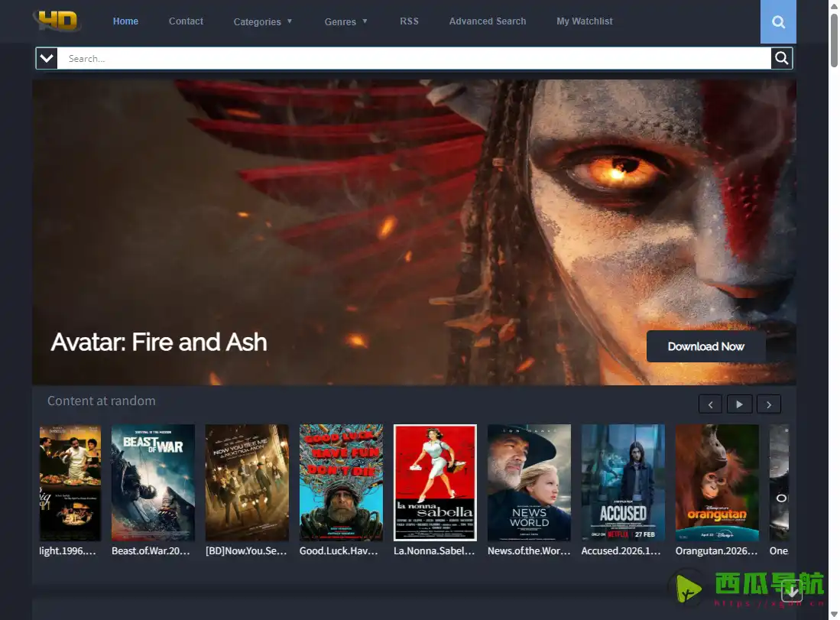The width and height of the screenshot is (840, 620).
Task: Open the Orangutan poster
Action: [x=717, y=482]
